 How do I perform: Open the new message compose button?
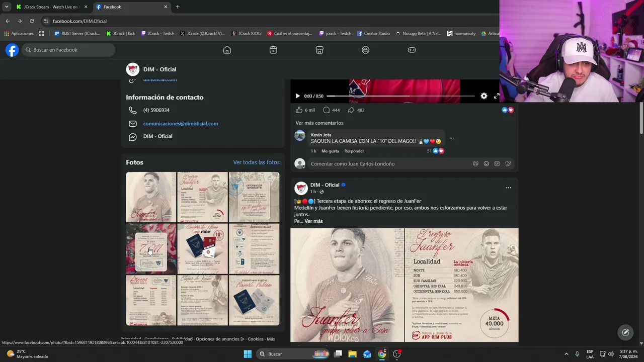(x=625, y=332)
